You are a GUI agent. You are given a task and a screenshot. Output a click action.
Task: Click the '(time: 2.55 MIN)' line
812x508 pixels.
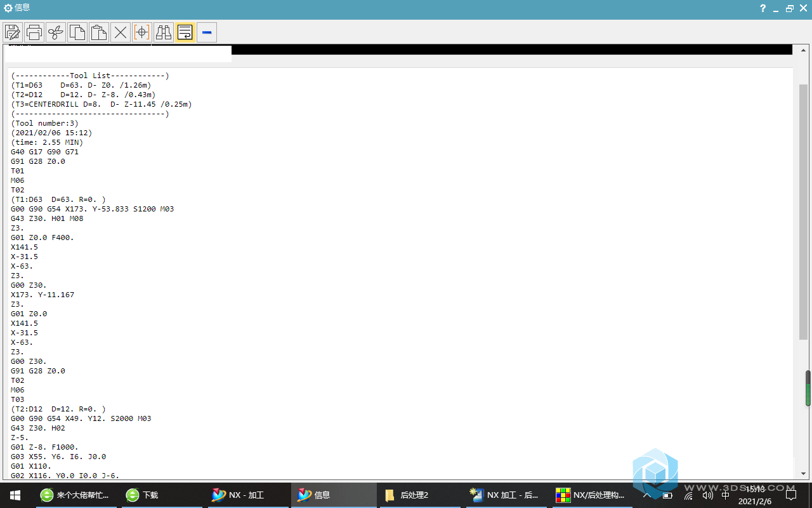(47, 142)
